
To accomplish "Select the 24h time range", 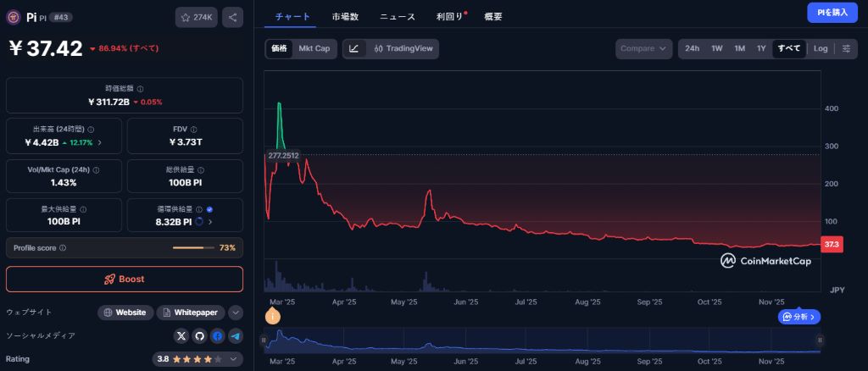I will point(692,48).
